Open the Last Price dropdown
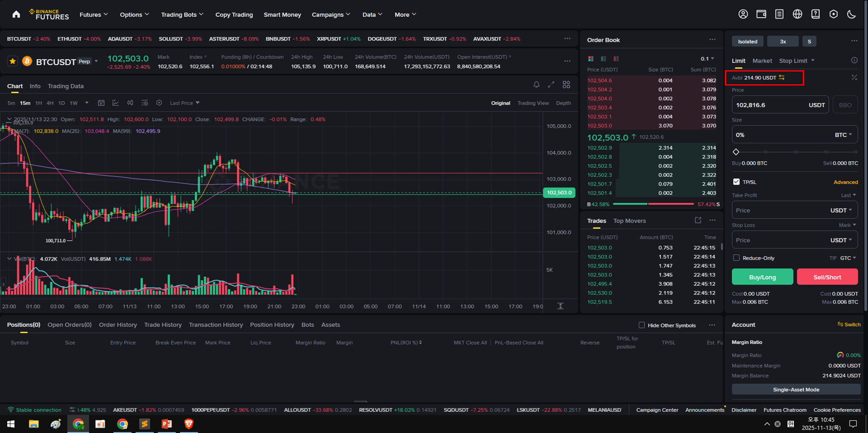This screenshot has height=433, width=868. [185, 103]
